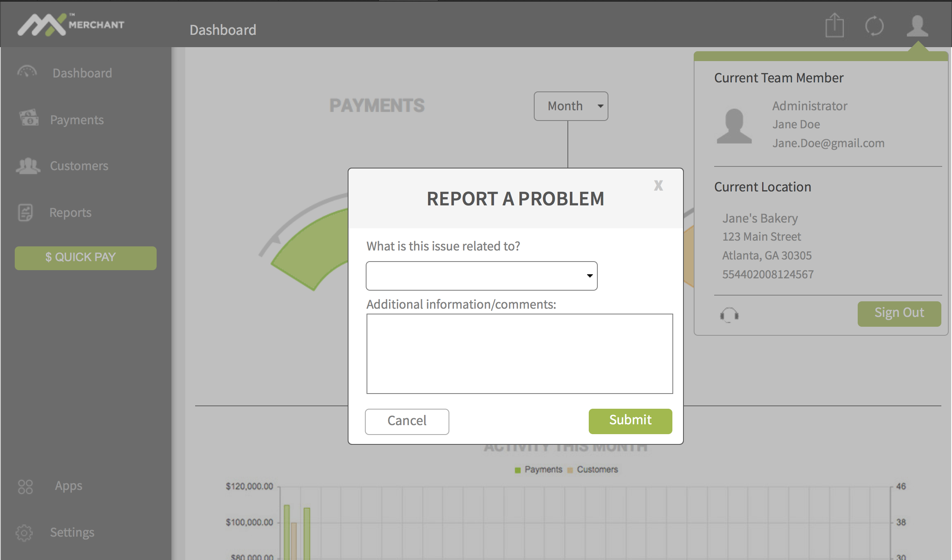Click the headset support icon
Viewport: 952px width, 560px height.
729,315
